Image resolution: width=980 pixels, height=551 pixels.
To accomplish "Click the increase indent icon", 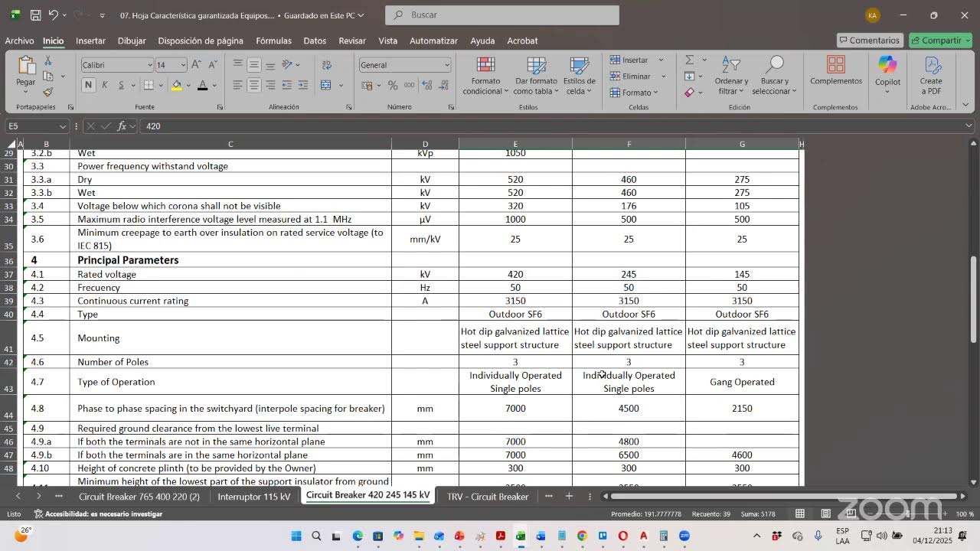I will (x=303, y=85).
